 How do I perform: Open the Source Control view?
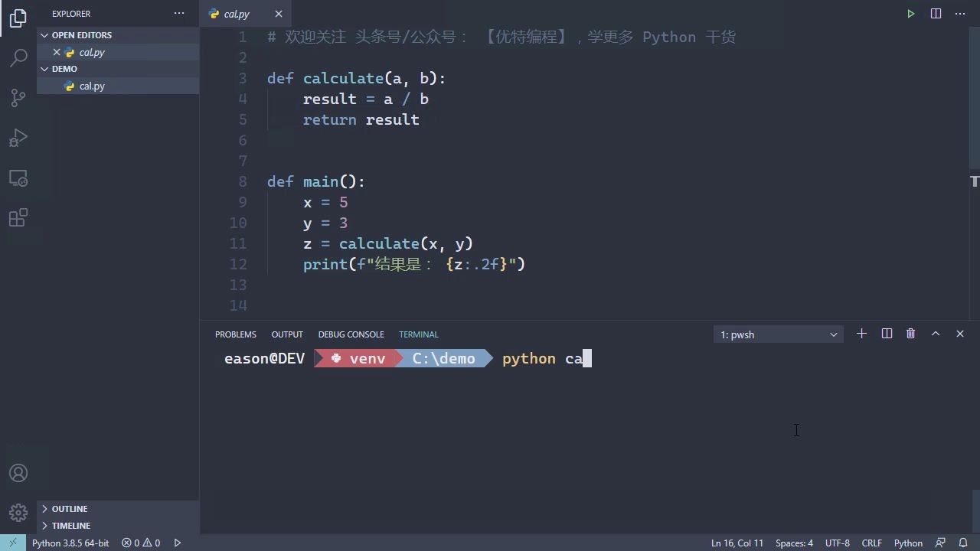click(x=18, y=98)
